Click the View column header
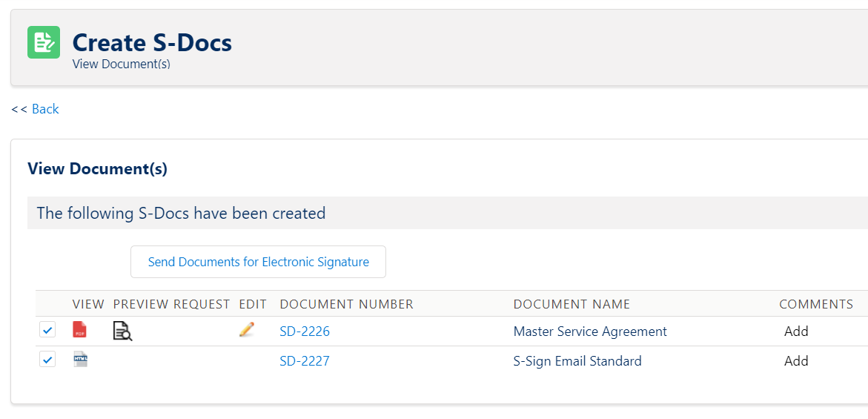This screenshot has height=419, width=868. tap(88, 304)
